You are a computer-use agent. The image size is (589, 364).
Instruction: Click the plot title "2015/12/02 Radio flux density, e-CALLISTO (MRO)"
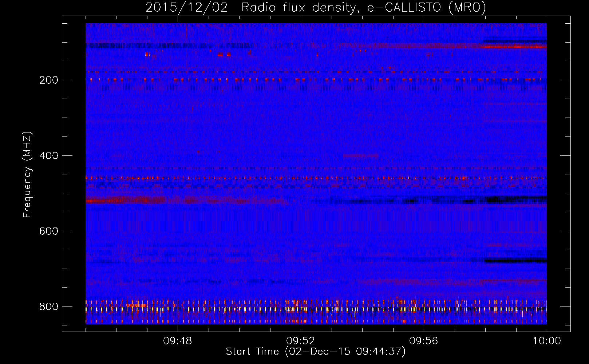[x=316, y=8]
